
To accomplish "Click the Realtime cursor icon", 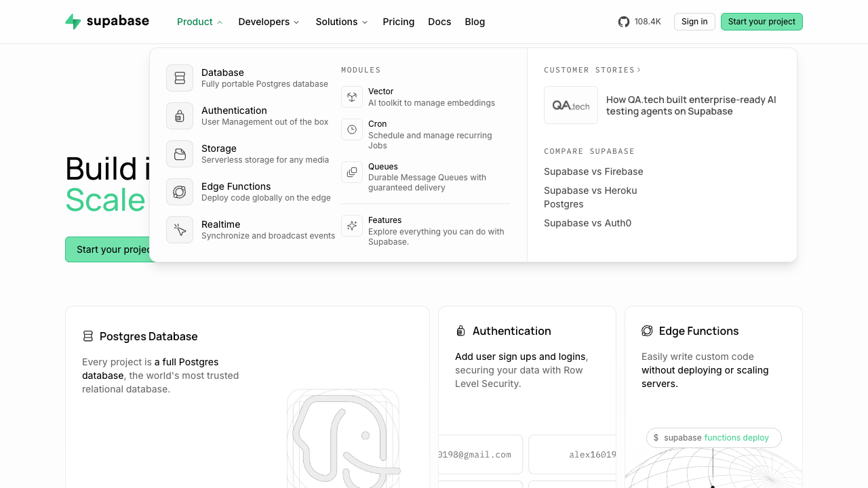I will click(x=180, y=230).
